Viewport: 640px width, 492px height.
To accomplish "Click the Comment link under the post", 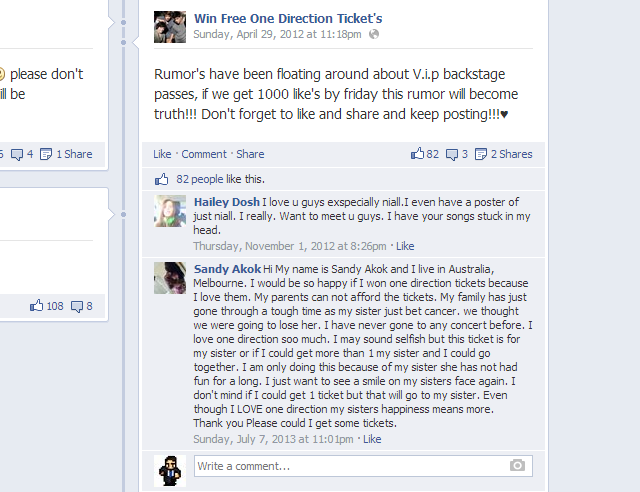I will (204, 154).
